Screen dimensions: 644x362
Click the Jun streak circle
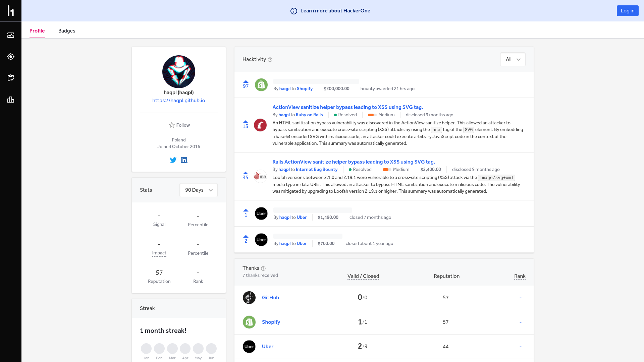click(211, 349)
